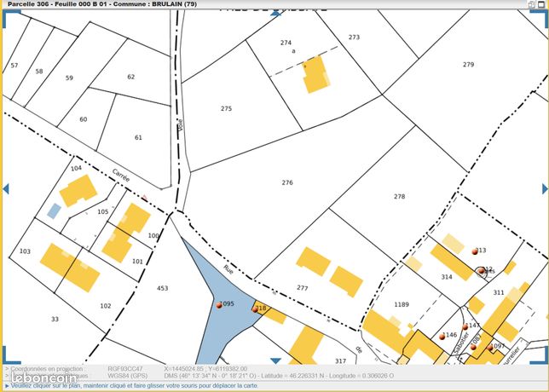549x392 pixels.
Task: Click the GPS coordinates readout in status bar
Action: [279, 376]
